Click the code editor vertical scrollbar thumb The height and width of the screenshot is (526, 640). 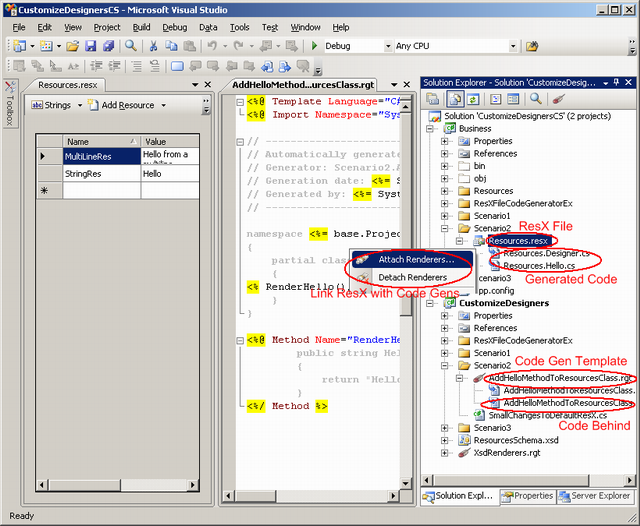(405, 214)
